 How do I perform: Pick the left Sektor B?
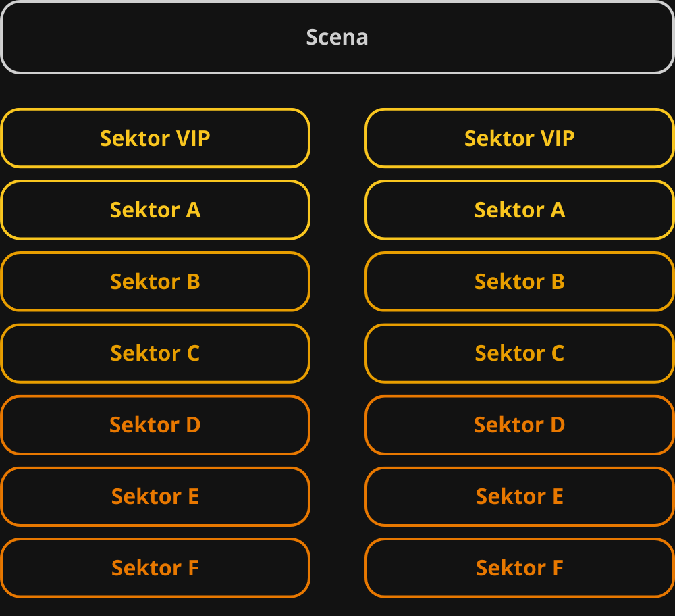point(155,281)
